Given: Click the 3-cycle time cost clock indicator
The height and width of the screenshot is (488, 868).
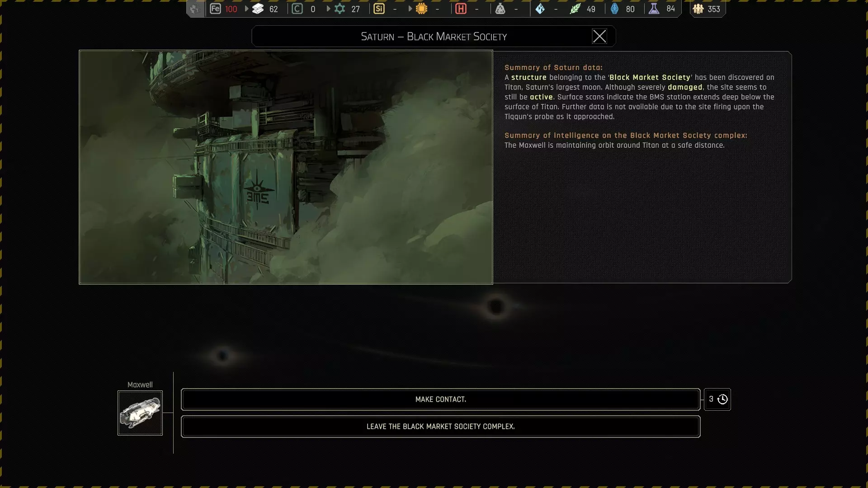Looking at the screenshot, I should click(717, 399).
